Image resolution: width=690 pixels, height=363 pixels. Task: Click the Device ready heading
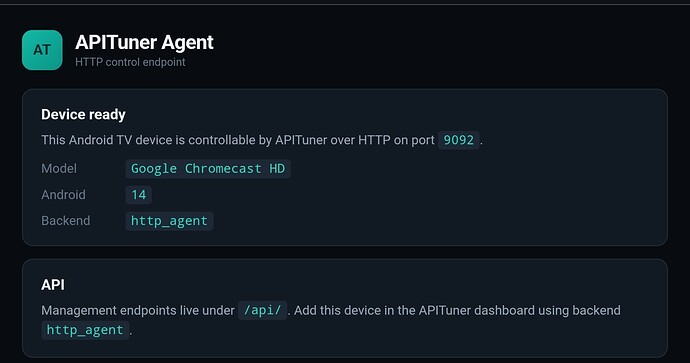click(83, 114)
